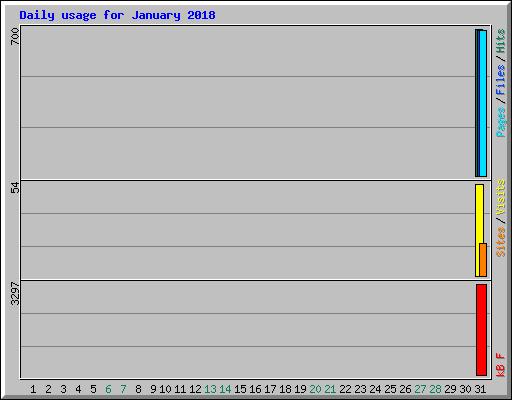Screen dimensions: 512x400
Task: Click the chart title 'Daily usage for January 2018'
Action: click(x=117, y=15)
